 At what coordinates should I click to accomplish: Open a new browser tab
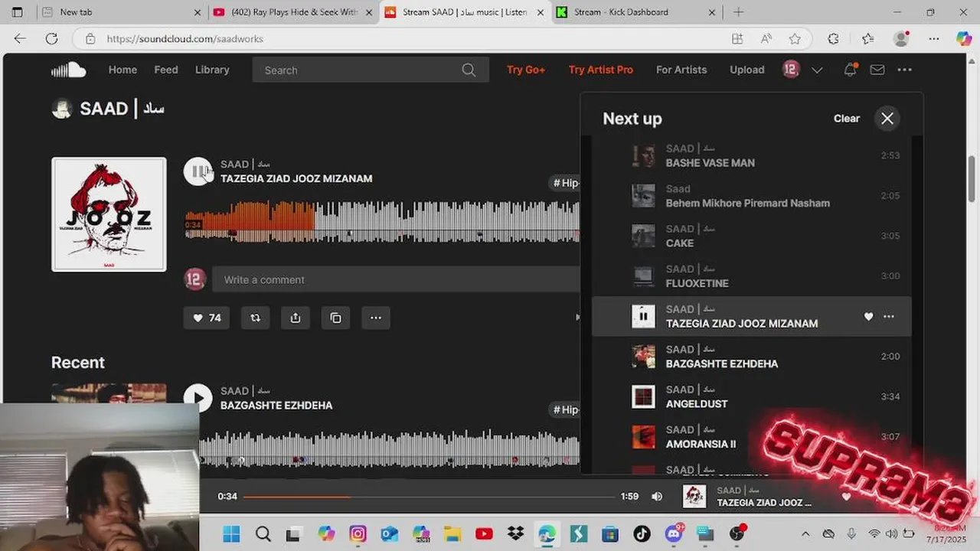[x=738, y=12]
